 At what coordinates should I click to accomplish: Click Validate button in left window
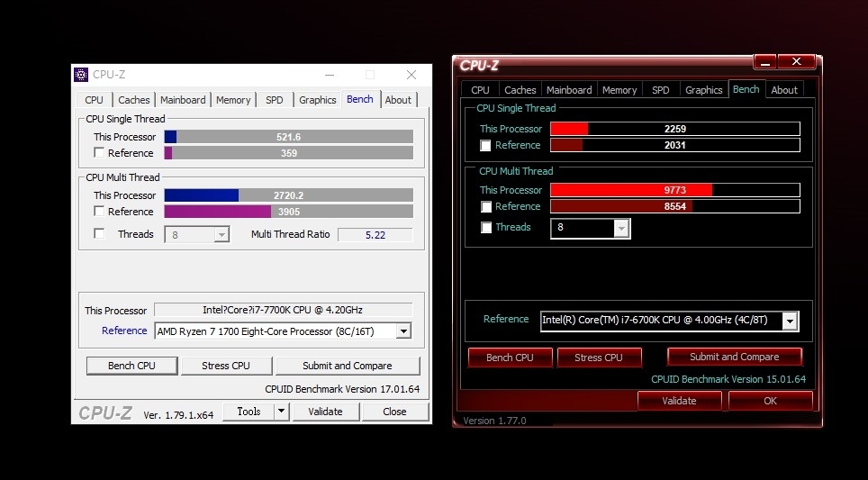(x=326, y=412)
